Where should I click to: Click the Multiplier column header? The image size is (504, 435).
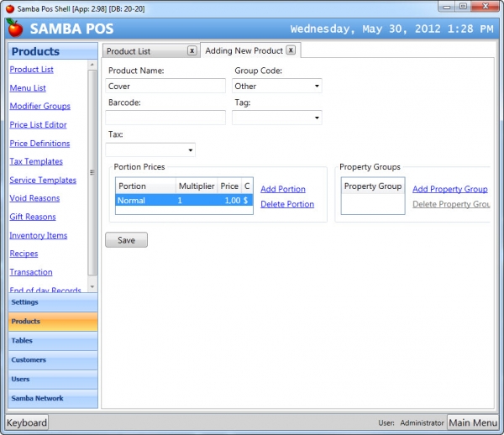(x=197, y=186)
